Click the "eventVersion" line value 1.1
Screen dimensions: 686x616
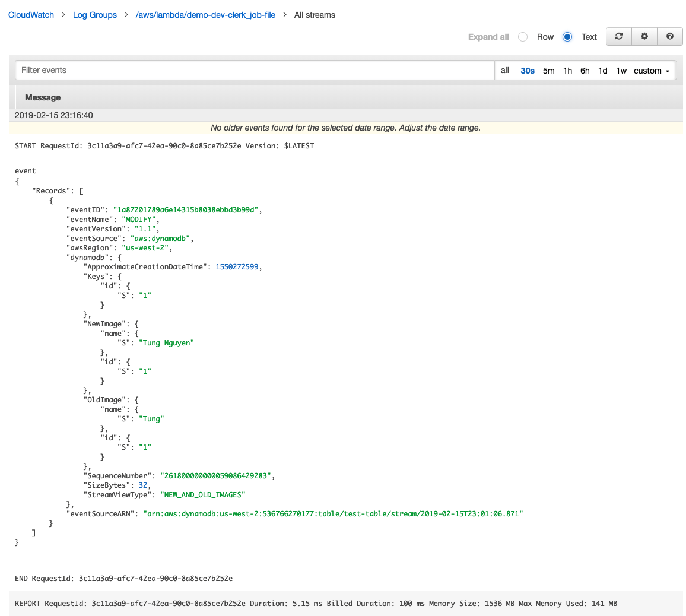145,229
